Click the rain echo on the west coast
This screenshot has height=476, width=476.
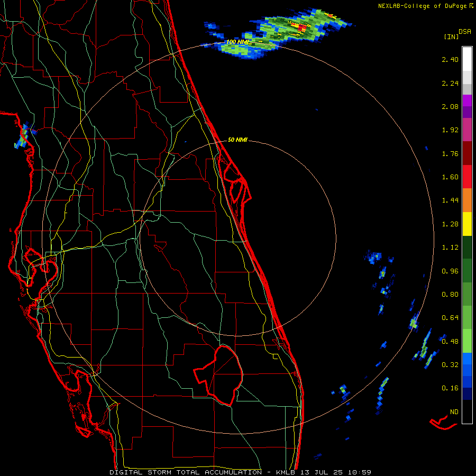tap(24, 136)
